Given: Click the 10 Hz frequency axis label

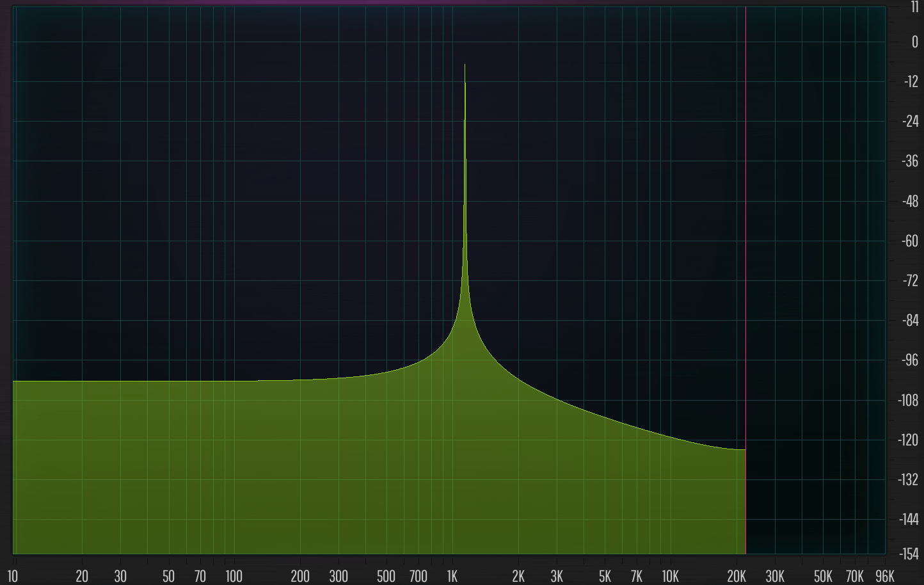Looking at the screenshot, I should click(x=13, y=576).
